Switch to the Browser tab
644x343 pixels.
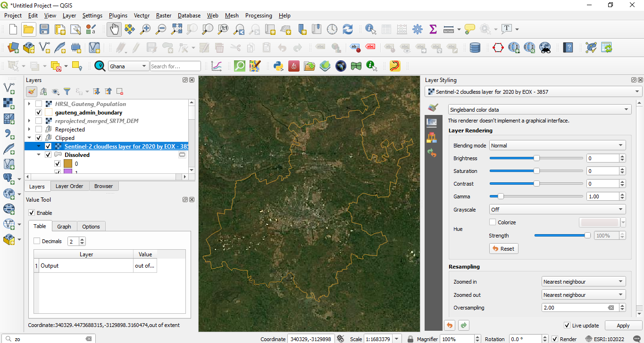103,186
